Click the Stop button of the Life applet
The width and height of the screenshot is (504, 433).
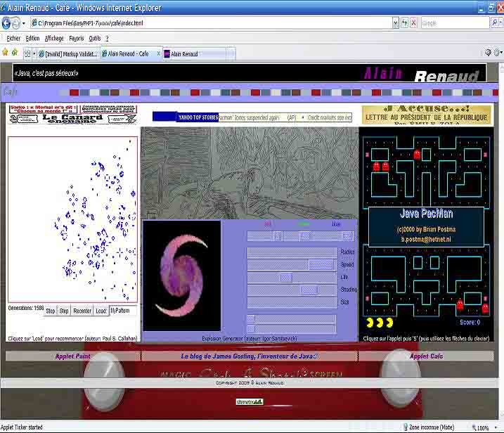click(51, 311)
